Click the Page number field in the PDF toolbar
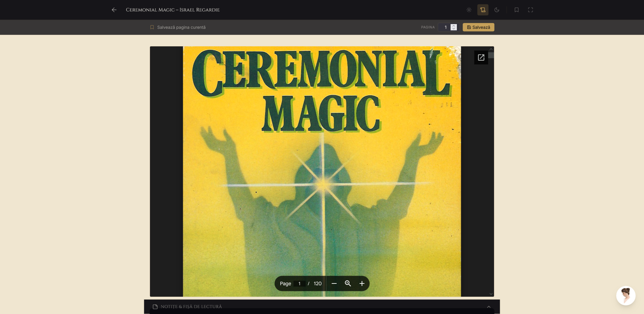 [x=299, y=283]
